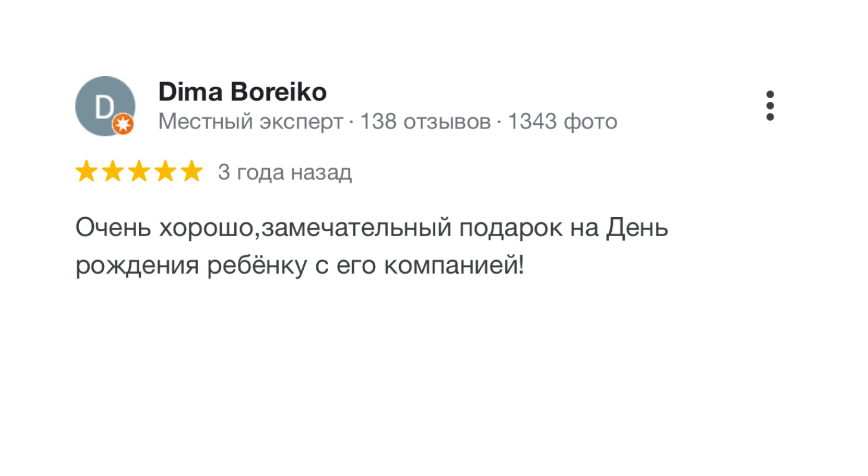This screenshot has height=476, width=868.
Task: Click the "138 отзывов" reviews count
Action: (x=425, y=122)
